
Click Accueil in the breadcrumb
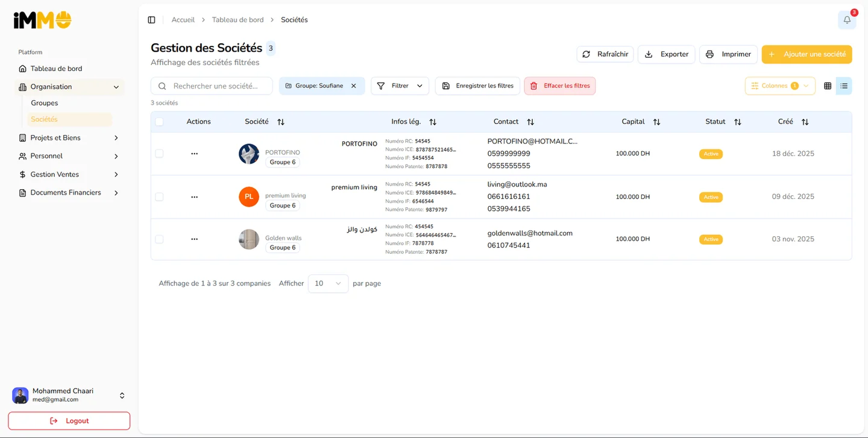[x=183, y=20]
